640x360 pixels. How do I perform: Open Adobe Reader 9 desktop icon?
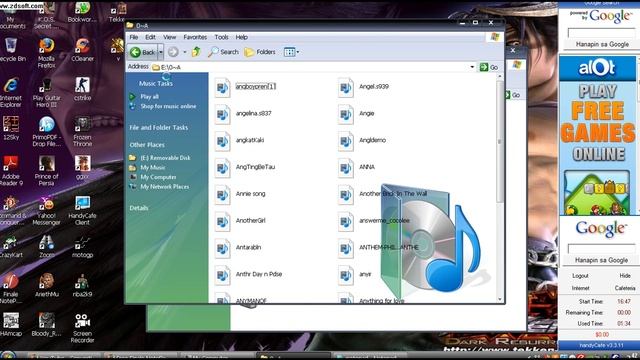[x=11, y=171]
